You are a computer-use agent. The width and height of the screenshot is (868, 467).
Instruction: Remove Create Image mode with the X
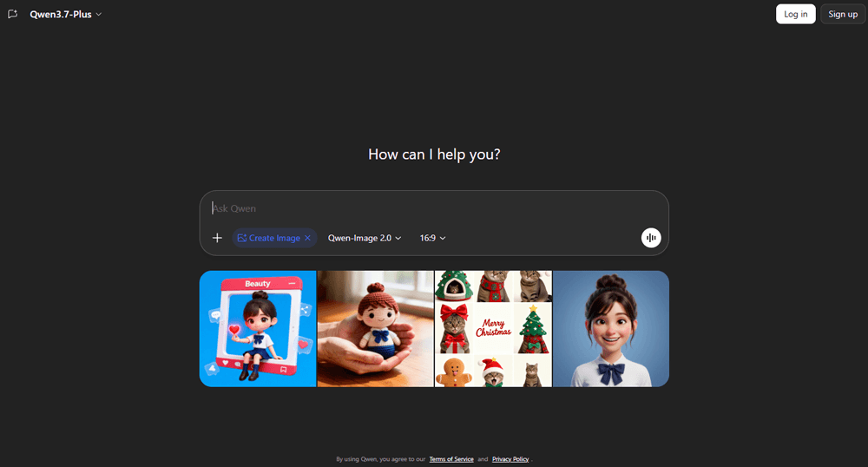tap(308, 238)
